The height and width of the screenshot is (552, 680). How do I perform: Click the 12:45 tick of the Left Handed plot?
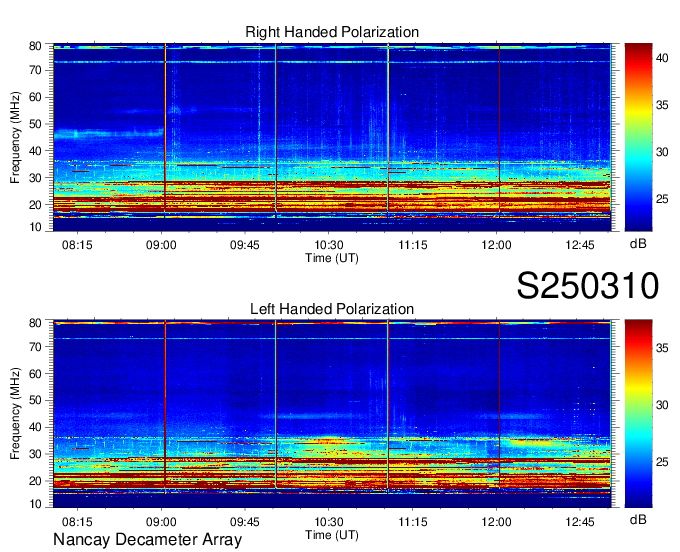click(x=580, y=522)
